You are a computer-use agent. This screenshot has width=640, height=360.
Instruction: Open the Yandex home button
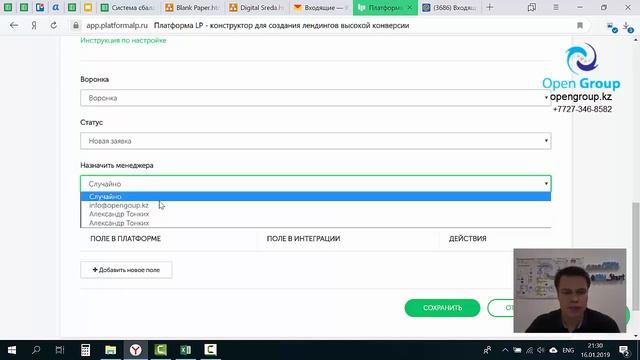point(34,25)
